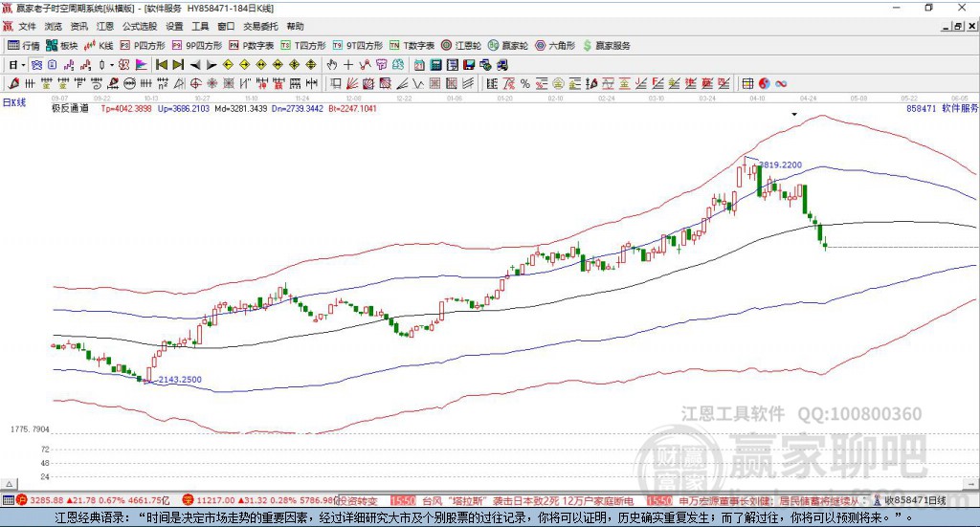The width and height of the screenshot is (980, 527).
Task: Open the T数字表 tool
Action: pyautogui.click(x=412, y=46)
